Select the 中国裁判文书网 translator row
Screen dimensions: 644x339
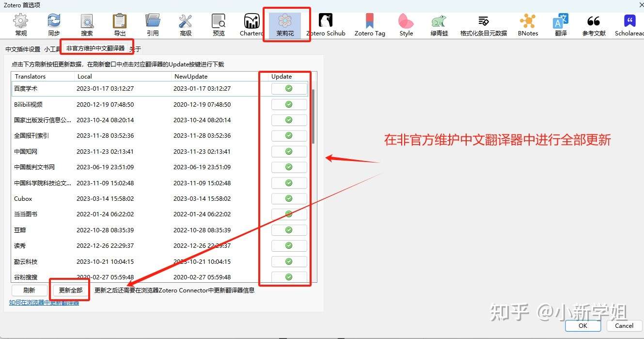[160, 167]
